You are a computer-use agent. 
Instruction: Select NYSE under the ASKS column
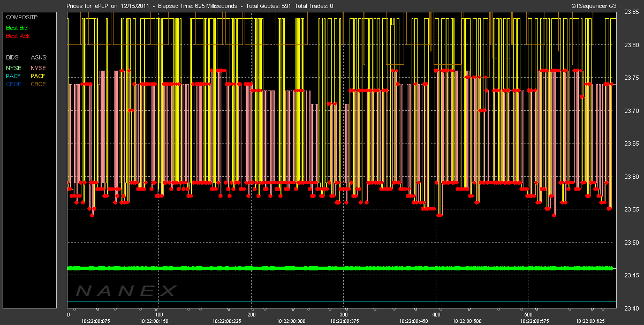point(39,68)
